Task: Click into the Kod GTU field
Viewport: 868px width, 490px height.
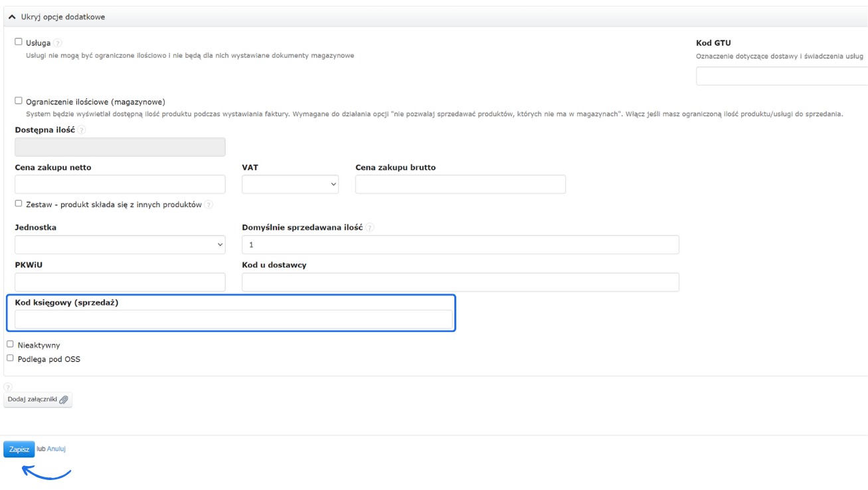Action: coord(781,76)
